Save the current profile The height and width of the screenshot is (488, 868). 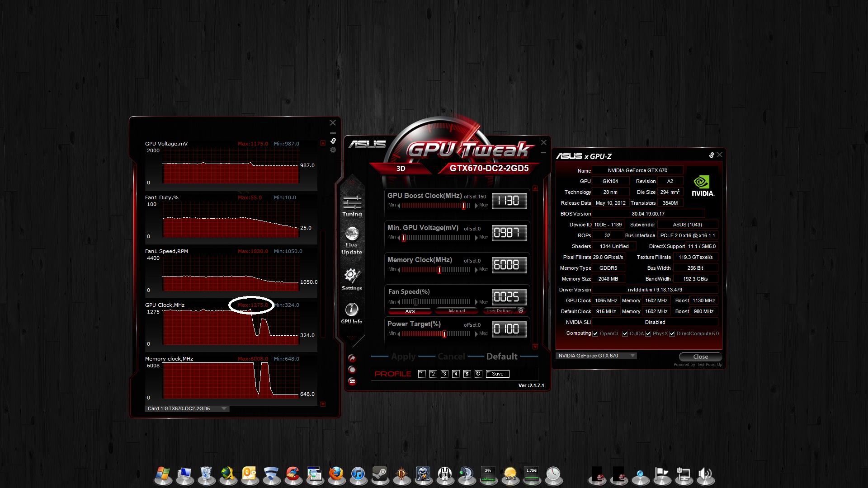pos(498,374)
